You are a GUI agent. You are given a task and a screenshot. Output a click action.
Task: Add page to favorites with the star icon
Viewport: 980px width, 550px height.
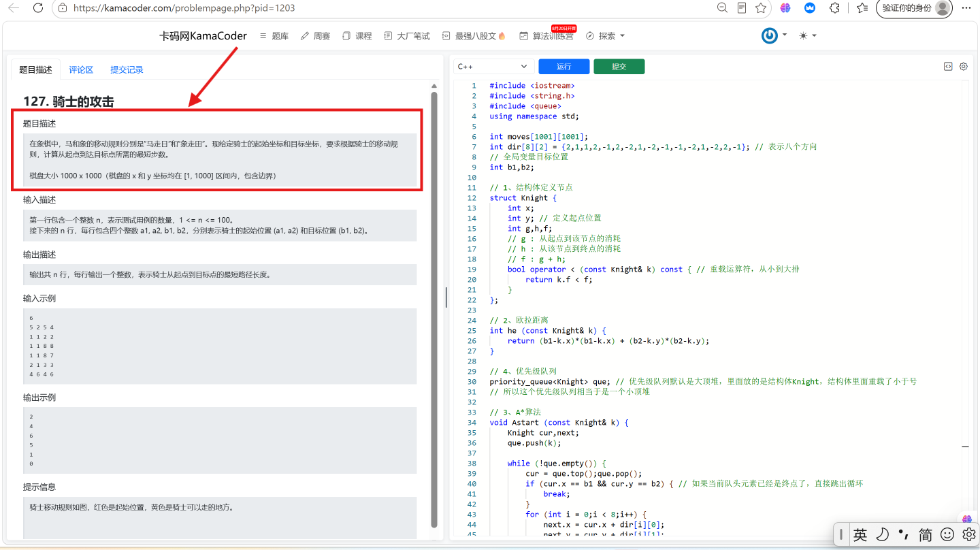click(761, 8)
